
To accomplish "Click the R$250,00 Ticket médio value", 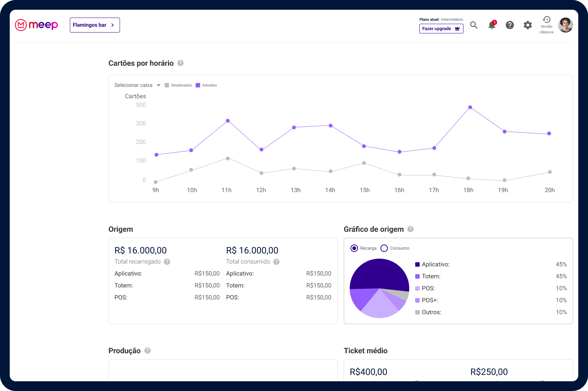I will tap(489, 372).
